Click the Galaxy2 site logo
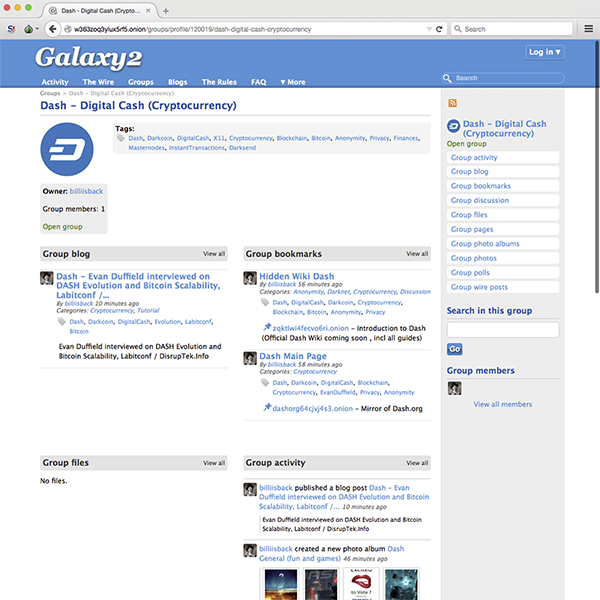This screenshot has height=600, width=600. (x=89, y=58)
